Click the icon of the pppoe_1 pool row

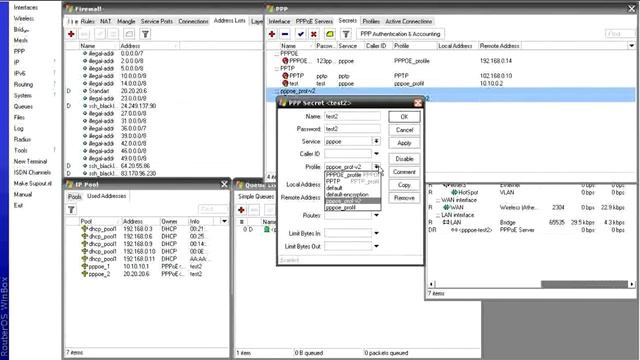[x=84, y=267]
